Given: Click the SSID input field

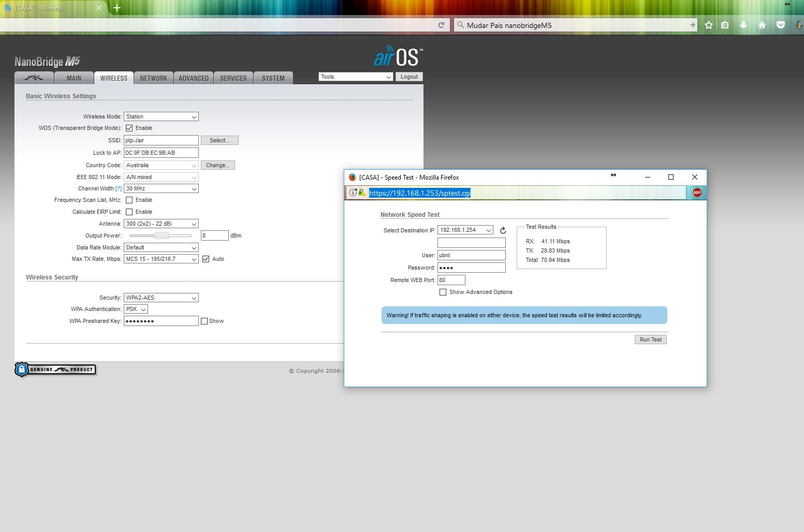Looking at the screenshot, I should (x=161, y=140).
